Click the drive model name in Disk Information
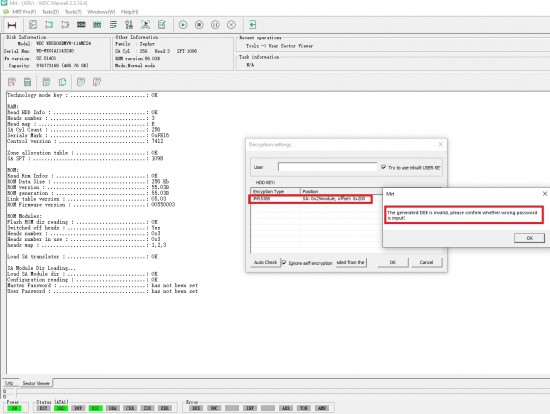This screenshot has height=414, width=550. click(63, 44)
